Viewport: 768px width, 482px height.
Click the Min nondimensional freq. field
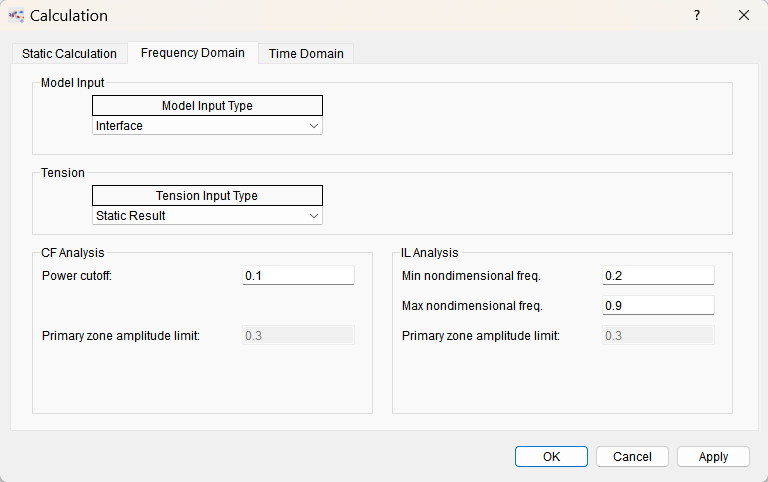pyautogui.click(x=658, y=276)
